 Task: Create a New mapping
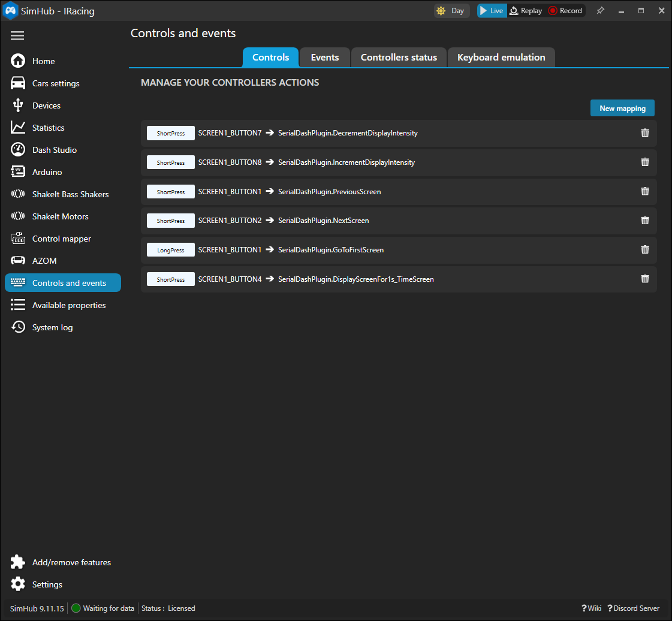(622, 108)
